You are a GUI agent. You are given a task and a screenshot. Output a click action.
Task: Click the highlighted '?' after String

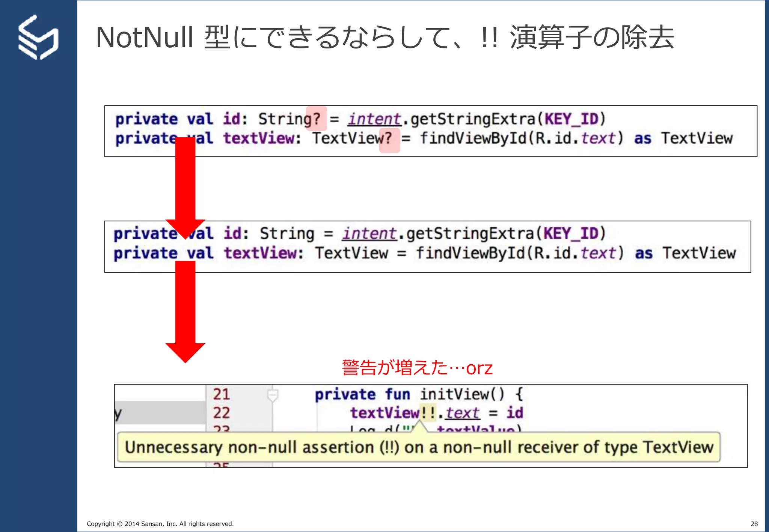317,119
